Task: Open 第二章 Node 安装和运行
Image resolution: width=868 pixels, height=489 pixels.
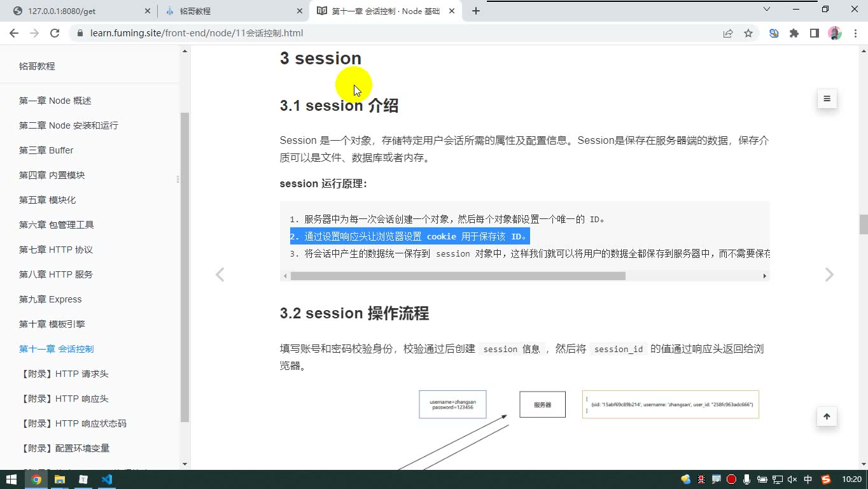Action: tap(69, 125)
